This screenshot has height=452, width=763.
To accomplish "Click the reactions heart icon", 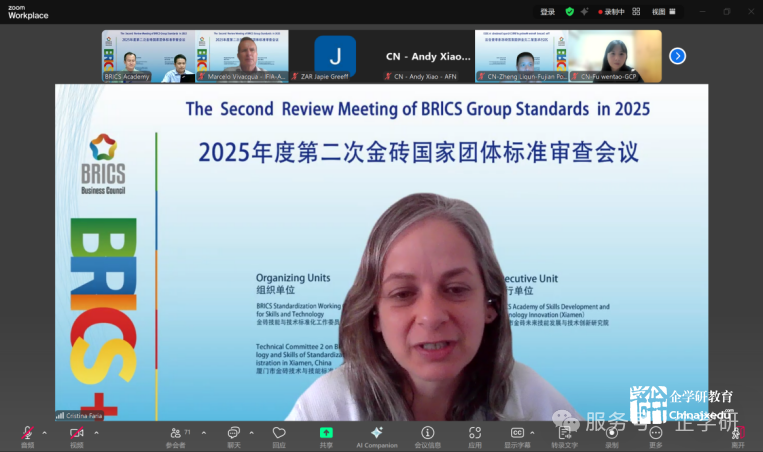I will [278, 433].
